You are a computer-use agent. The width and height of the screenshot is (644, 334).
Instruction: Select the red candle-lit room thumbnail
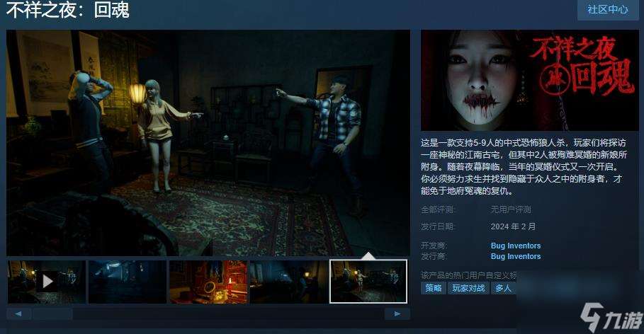click(x=208, y=282)
